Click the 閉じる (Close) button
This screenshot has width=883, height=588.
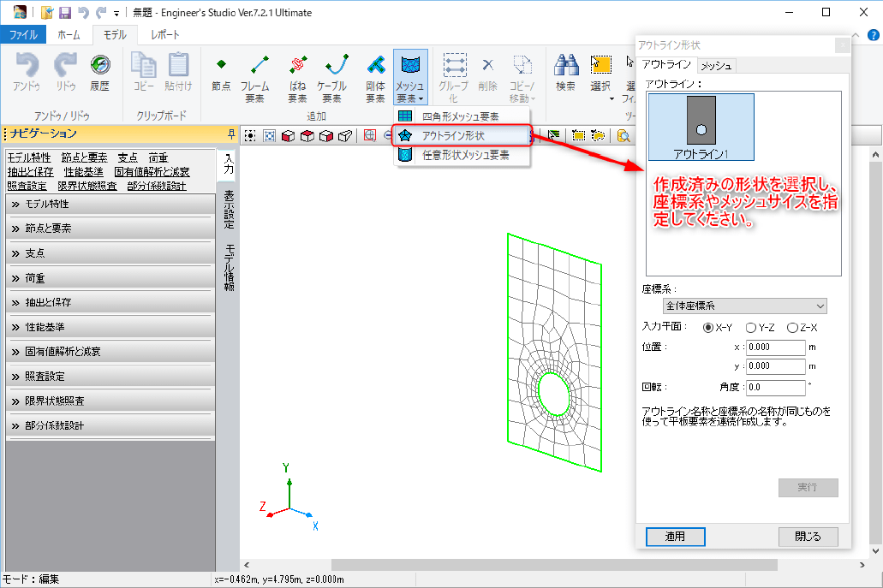(x=808, y=537)
